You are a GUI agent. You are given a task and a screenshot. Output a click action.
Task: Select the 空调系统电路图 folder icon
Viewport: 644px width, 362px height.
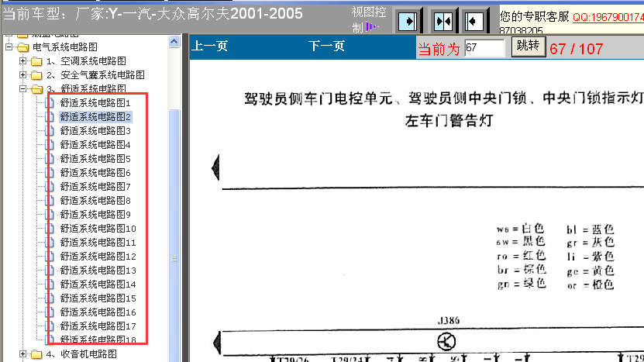(x=36, y=62)
